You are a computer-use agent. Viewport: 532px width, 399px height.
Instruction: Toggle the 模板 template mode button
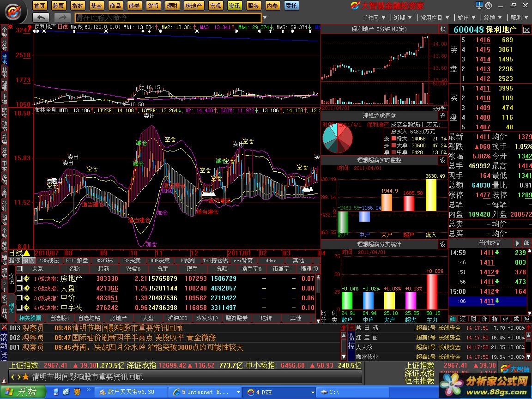click(x=28, y=260)
